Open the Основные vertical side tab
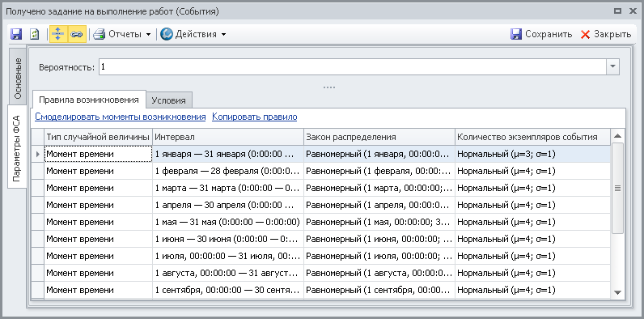The height and width of the screenshot is (319, 644). [x=17, y=79]
